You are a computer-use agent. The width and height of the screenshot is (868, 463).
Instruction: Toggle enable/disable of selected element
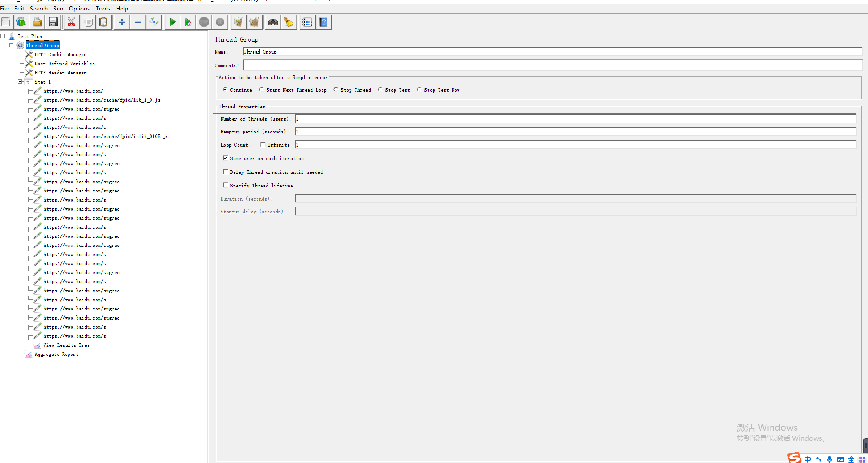(x=154, y=22)
